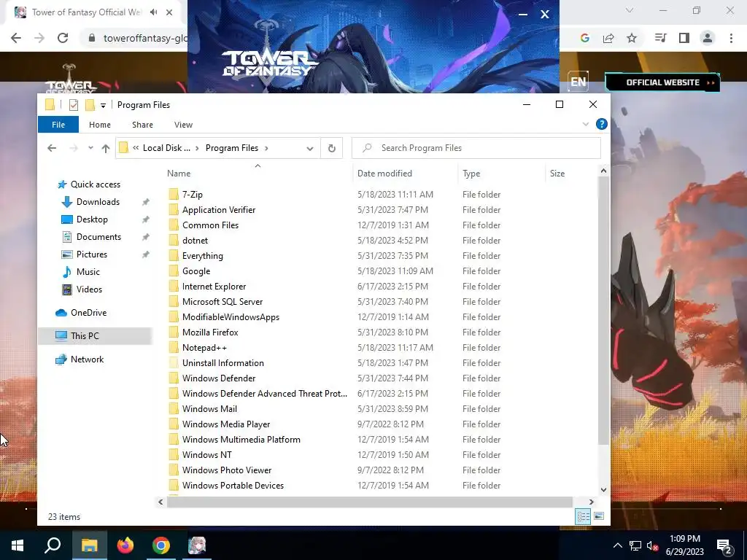Click the OFFICIAL WEBSITE button
The width and height of the screenshot is (747, 560).
point(662,82)
